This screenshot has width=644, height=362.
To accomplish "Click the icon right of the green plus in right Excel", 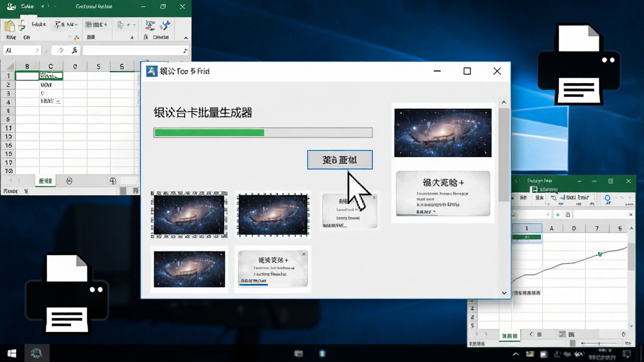I will tap(568, 215).
